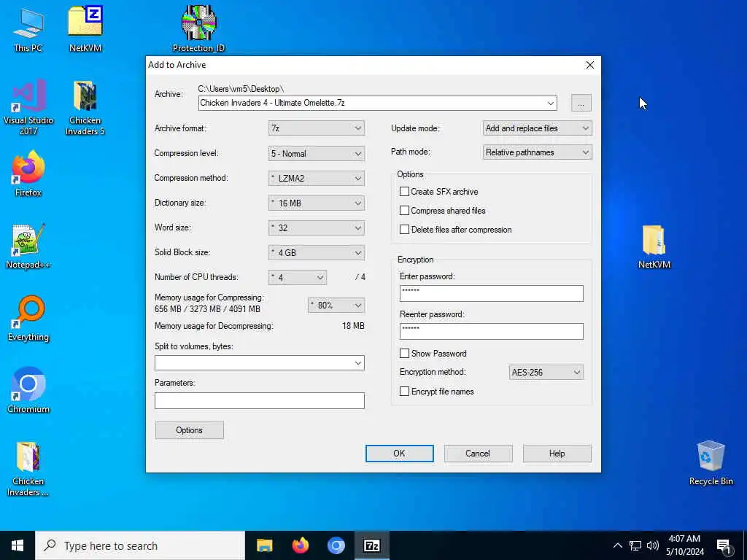747x560 pixels.
Task: Expand Dictionary size dropdown
Action: coord(317,203)
